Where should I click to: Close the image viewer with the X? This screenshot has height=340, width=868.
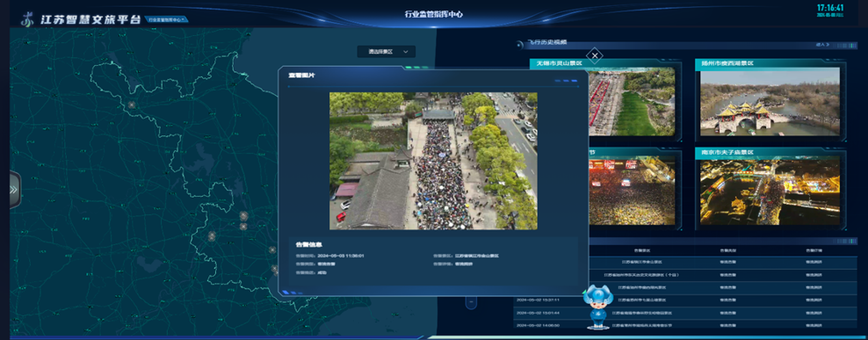click(x=595, y=55)
